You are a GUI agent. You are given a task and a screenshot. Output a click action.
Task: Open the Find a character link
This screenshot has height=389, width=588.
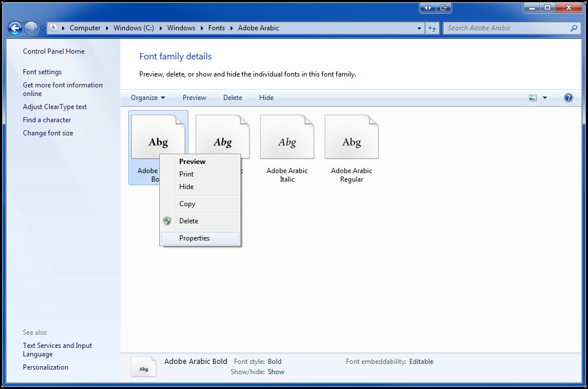tap(47, 120)
